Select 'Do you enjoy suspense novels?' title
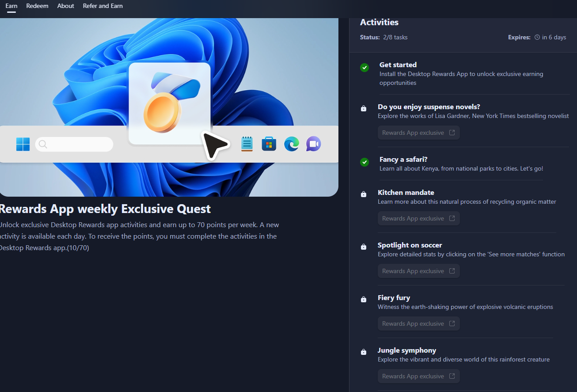Screen dimensions: 577x392 tap(429, 107)
